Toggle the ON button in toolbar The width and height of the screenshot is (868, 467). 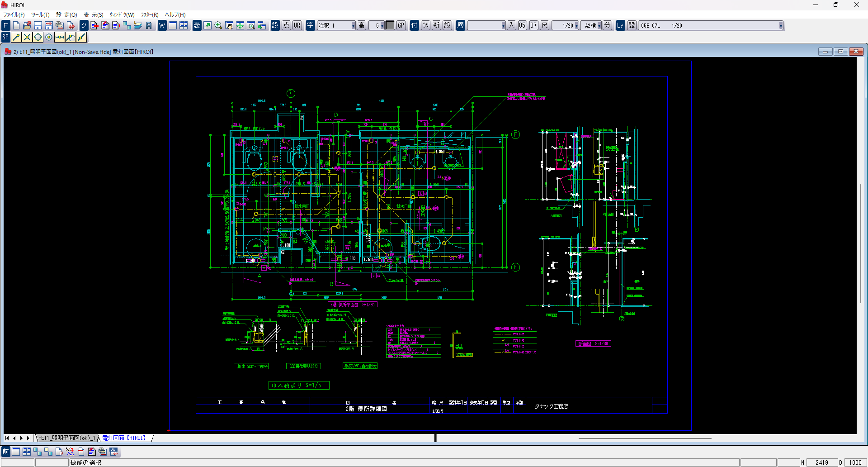point(425,26)
